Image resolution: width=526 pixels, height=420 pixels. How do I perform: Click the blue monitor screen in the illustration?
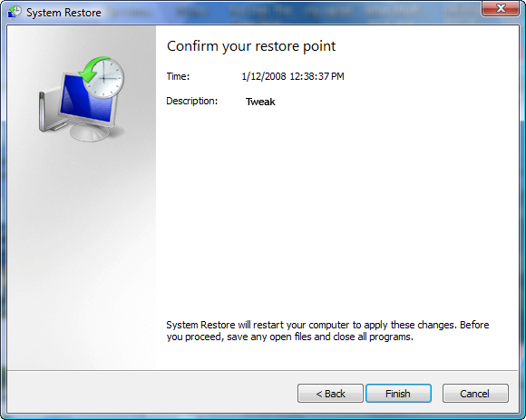pyautogui.click(x=83, y=101)
